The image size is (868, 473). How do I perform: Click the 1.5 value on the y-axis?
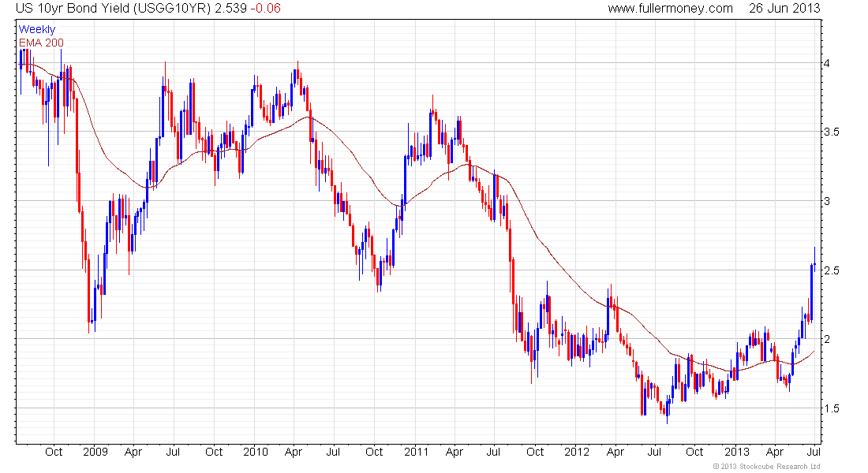click(x=831, y=408)
